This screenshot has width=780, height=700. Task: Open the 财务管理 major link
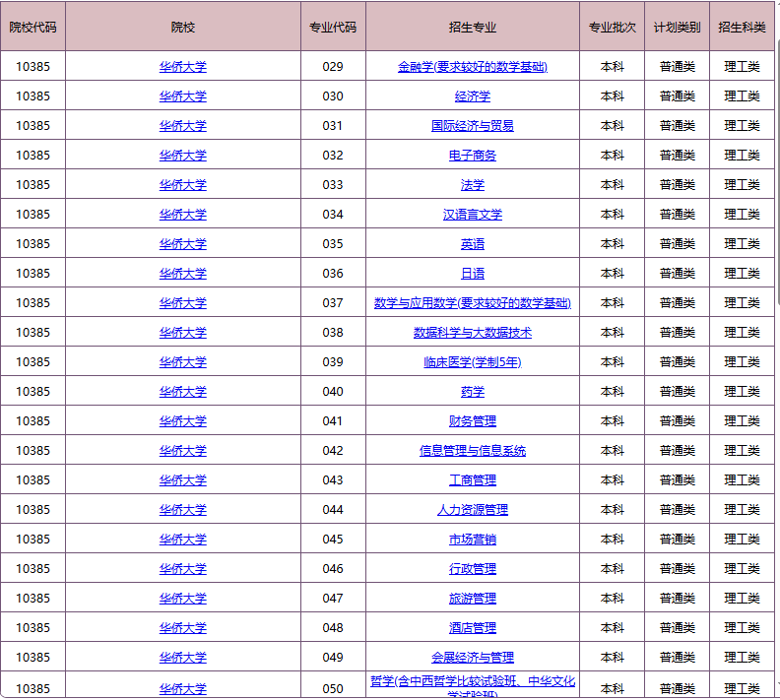tap(472, 421)
